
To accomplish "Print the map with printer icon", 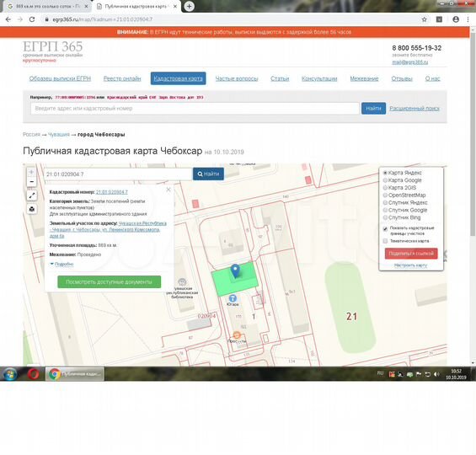I will point(32,209).
